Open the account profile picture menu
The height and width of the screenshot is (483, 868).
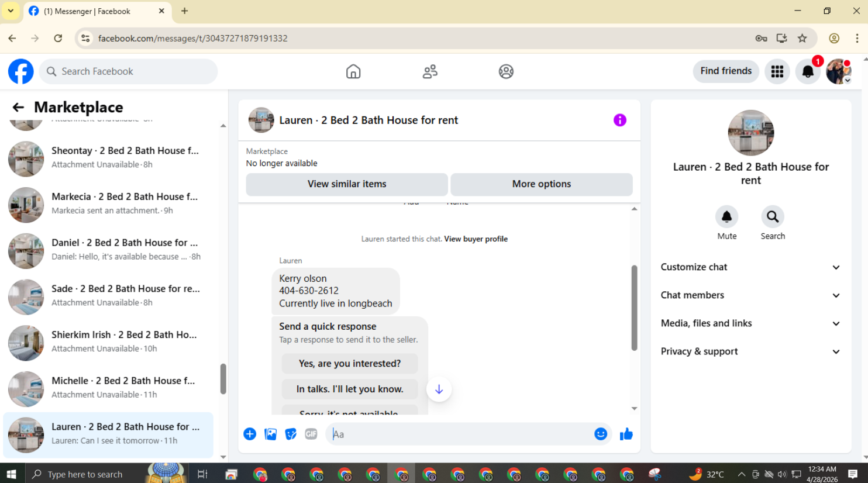tap(839, 71)
